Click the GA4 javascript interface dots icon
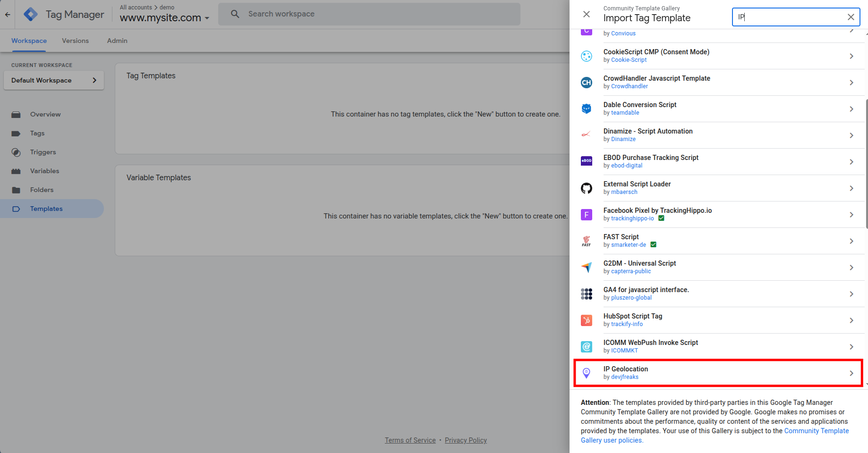Image resolution: width=868 pixels, height=453 pixels. click(587, 294)
